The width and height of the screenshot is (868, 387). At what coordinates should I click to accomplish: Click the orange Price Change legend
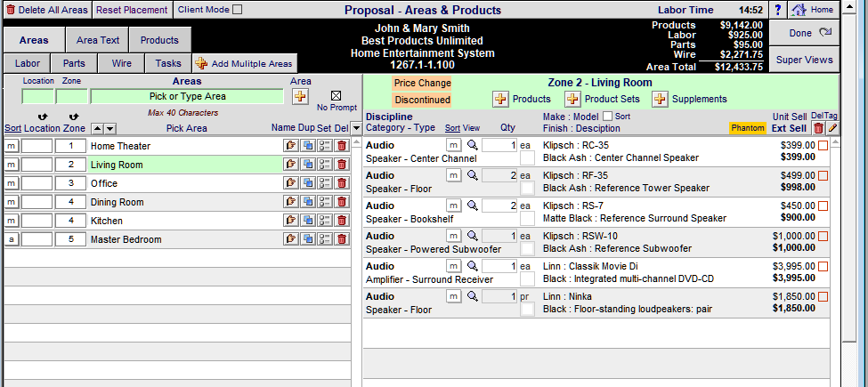coord(422,83)
